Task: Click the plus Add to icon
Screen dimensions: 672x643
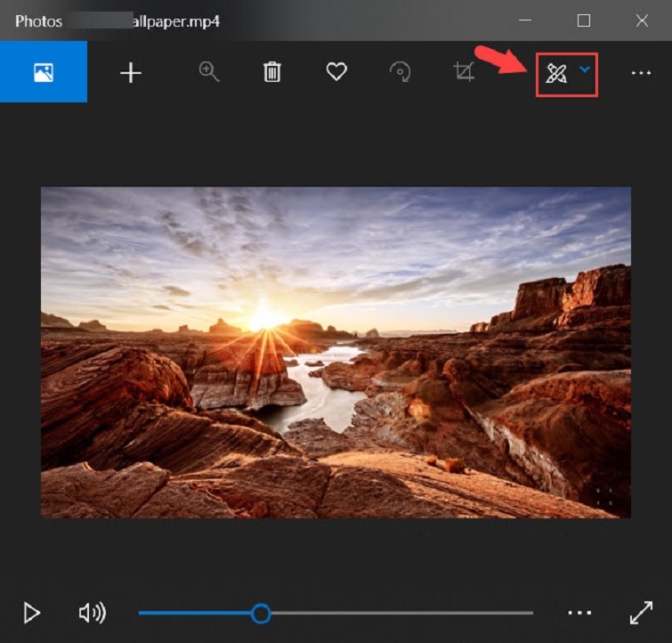Action: [x=131, y=73]
